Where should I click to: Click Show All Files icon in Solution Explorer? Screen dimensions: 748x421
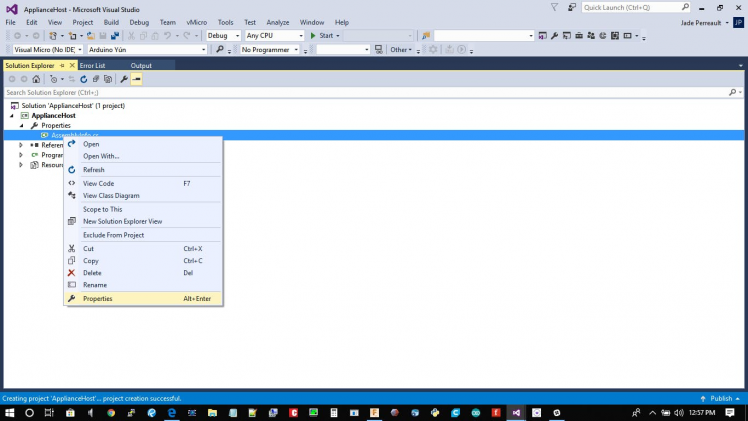pyautogui.click(x=108, y=79)
